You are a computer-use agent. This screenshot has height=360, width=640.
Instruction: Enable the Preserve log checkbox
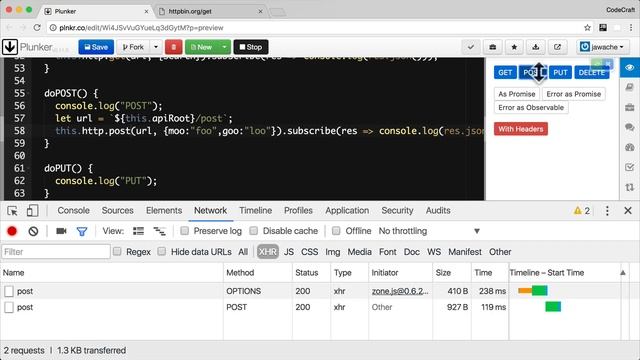(x=184, y=231)
